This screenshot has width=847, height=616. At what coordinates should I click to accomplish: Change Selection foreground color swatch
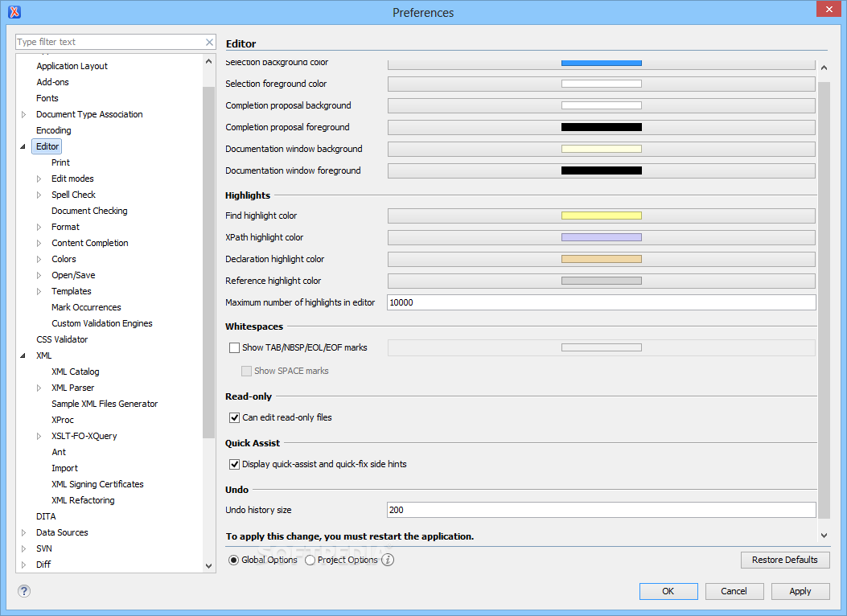tap(601, 84)
